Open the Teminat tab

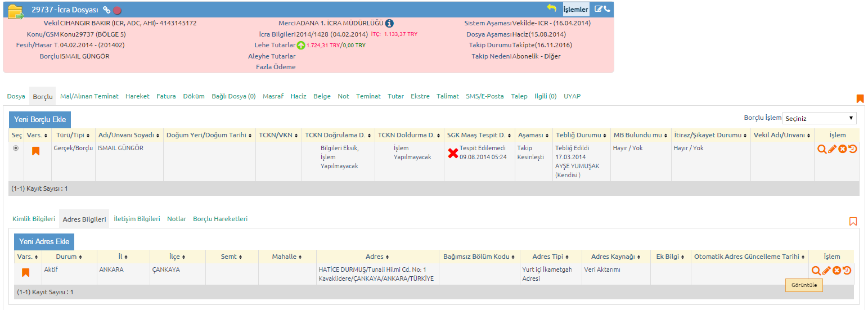pos(368,96)
